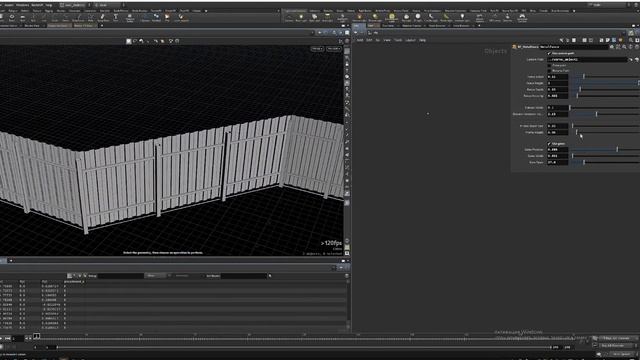Open the network editor Tools menu
The height and width of the screenshot is (360, 640).
point(398,40)
